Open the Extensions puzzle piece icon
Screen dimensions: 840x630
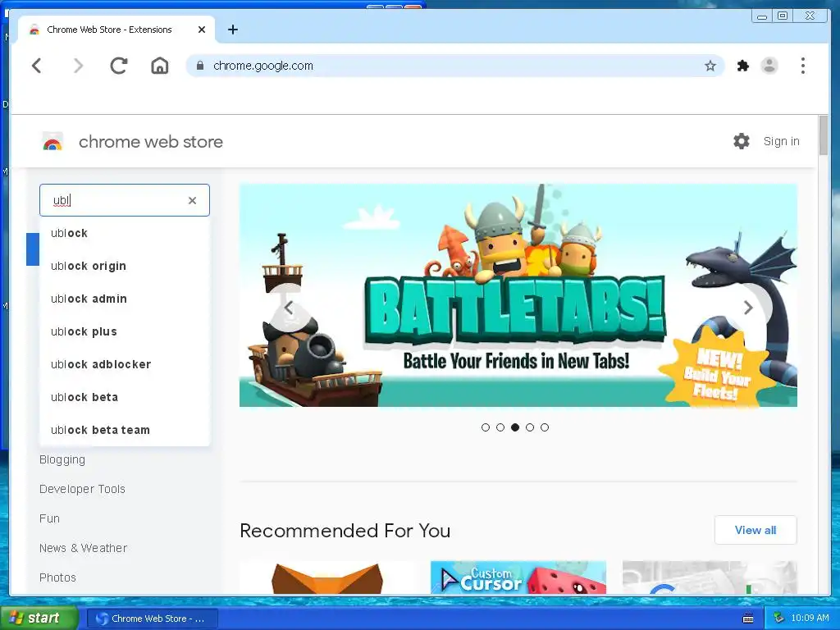[742, 66]
